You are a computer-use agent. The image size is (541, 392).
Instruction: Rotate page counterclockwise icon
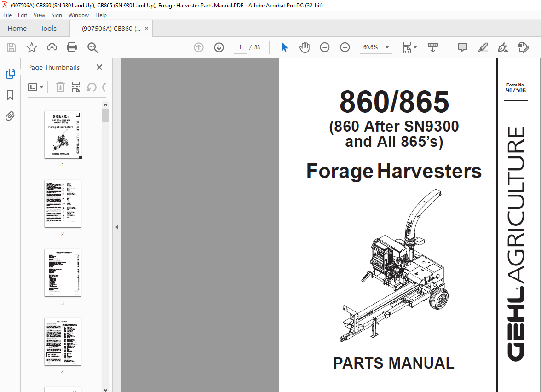[92, 87]
